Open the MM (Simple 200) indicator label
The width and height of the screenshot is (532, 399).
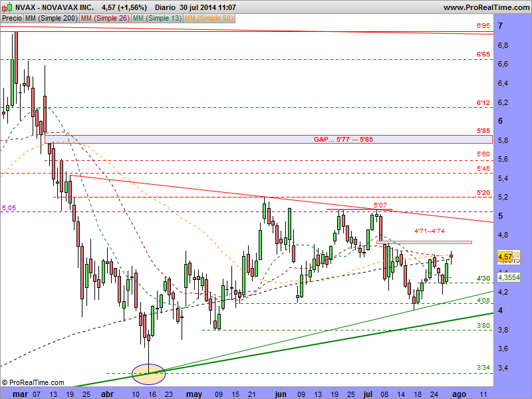tap(52, 19)
